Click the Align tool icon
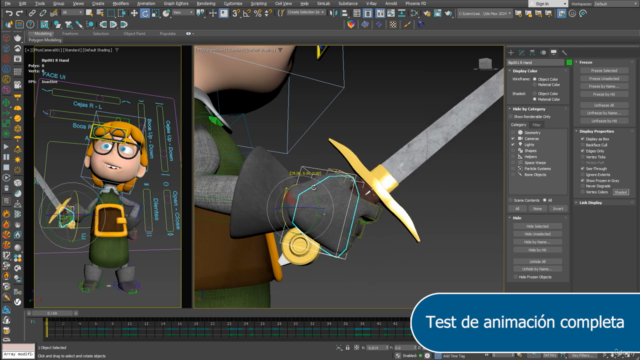 [x=344, y=13]
